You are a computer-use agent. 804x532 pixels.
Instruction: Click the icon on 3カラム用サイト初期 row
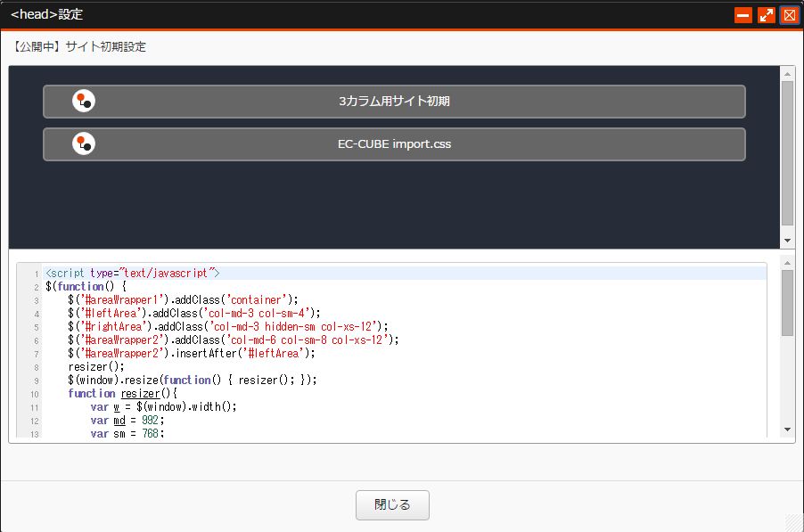tap(84, 101)
